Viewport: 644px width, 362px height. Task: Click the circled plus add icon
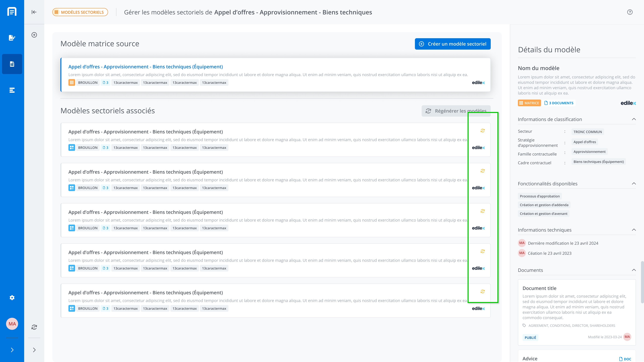pos(34,35)
